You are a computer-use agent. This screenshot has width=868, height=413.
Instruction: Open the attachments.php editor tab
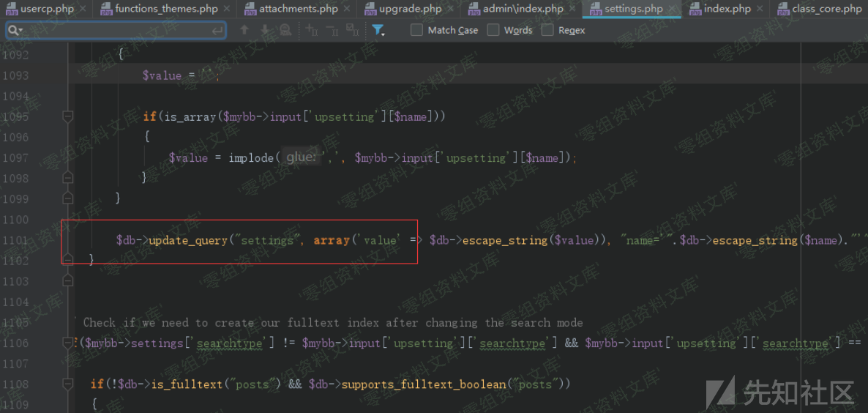point(298,9)
